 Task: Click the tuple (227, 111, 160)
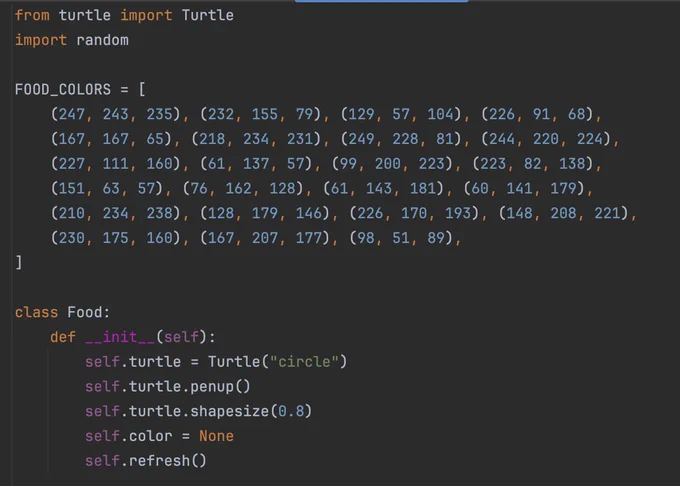(115, 164)
